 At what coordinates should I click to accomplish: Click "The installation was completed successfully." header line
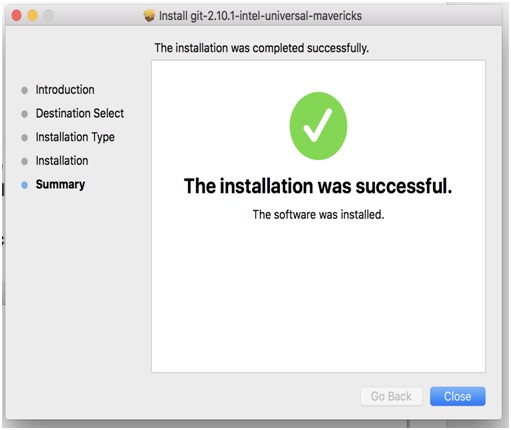tap(261, 48)
